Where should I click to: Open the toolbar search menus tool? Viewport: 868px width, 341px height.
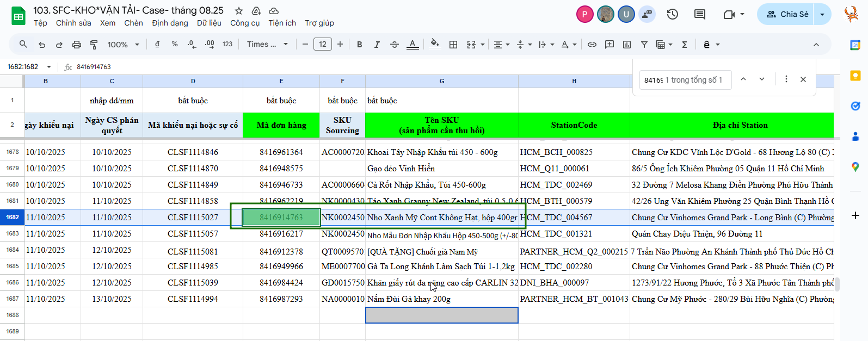[23, 45]
